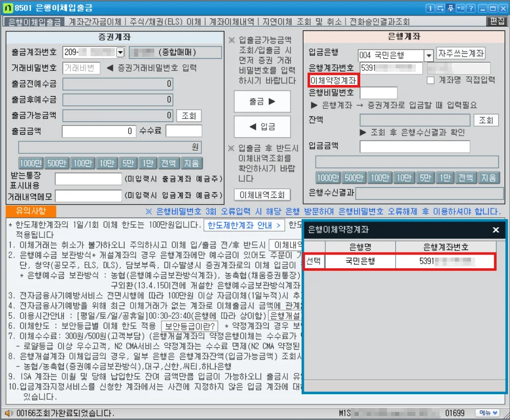
Task: Click 10만 in bank account amount buttons
Action: click(404, 178)
